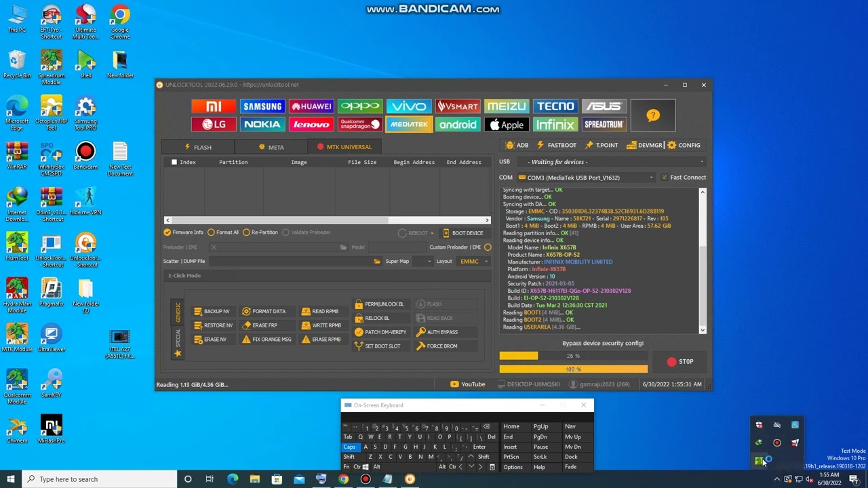The height and width of the screenshot is (488, 868).
Task: Choose the Apple brand icon
Action: (x=507, y=125)
